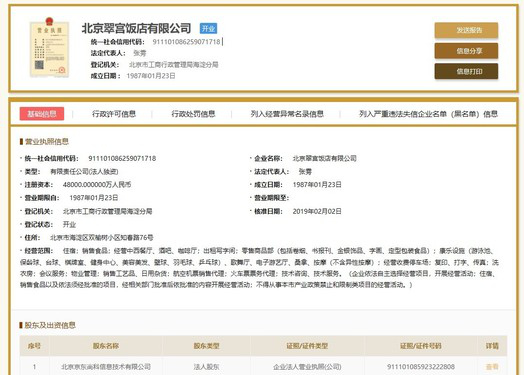The width and height of the screenshot is (524, 375).
Task: Click the 信息打印 button
Action: [466, 71]
